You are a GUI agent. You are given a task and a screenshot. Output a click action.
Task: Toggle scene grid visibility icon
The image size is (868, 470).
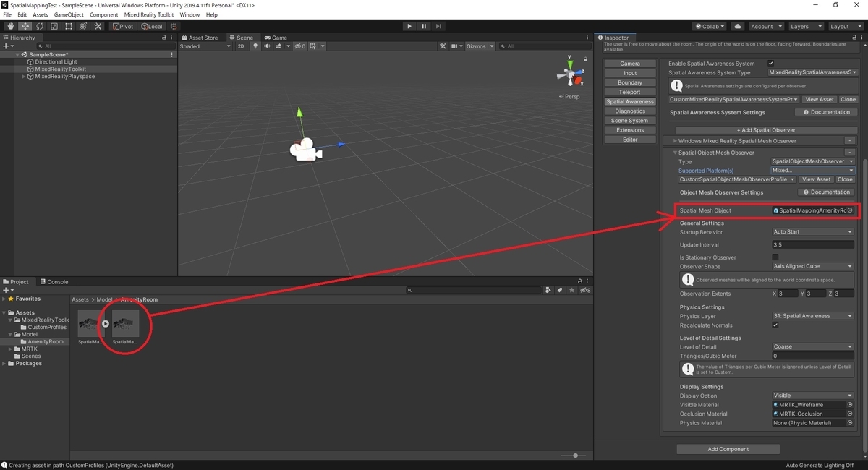coord(312,46)
